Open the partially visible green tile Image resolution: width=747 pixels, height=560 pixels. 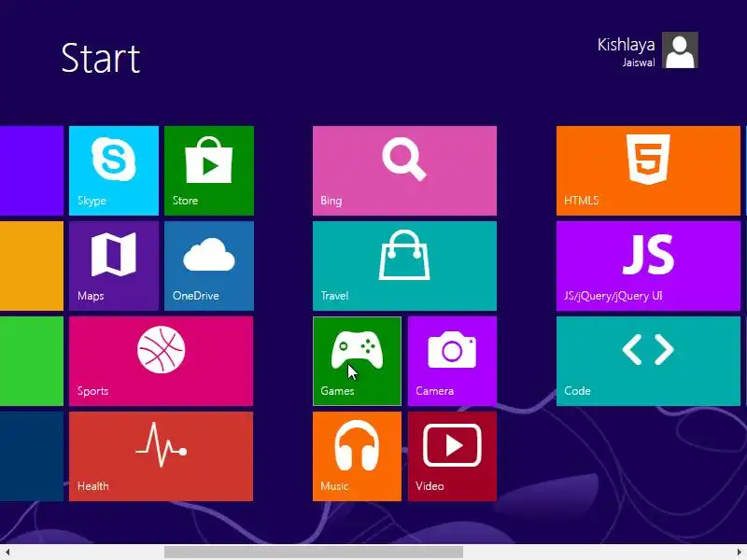click(x=32, y=361)
